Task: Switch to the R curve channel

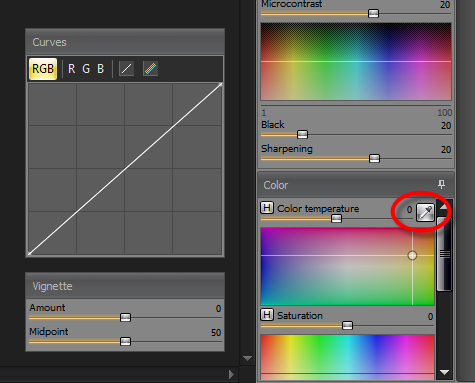Action: click(x=72, y=69)
